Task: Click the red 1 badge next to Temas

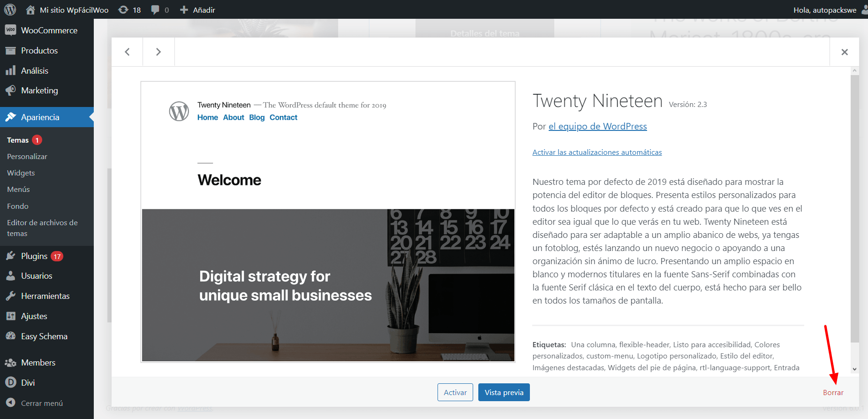Action: (37, 140)
